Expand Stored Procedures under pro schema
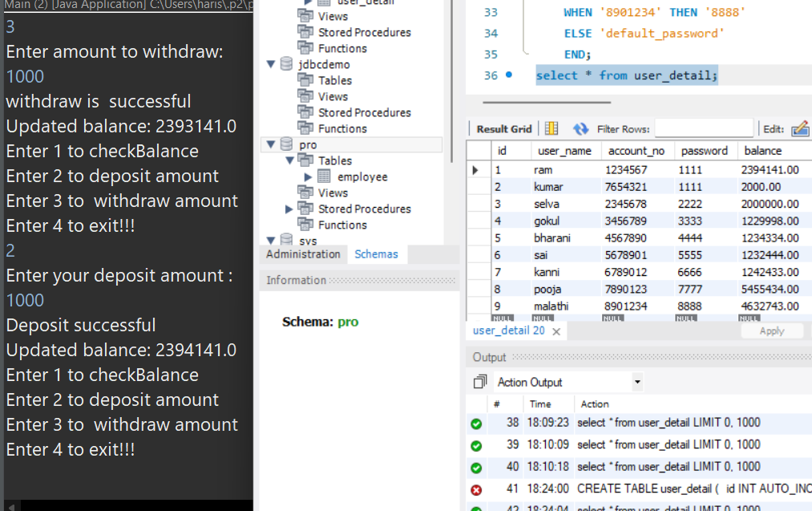The height and width of the screenshot is (511, 812). pyautogui.click(x=289, y=209)
